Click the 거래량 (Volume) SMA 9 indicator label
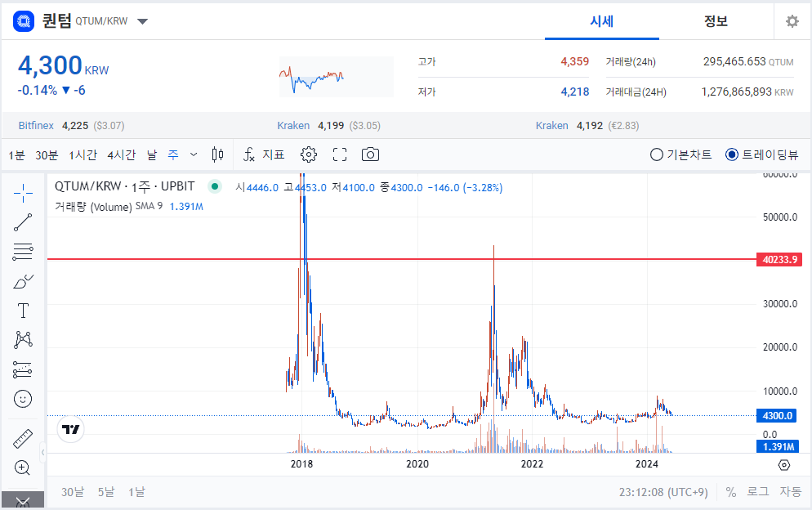The width and height of the screenshot is (812, 510). 109,206
